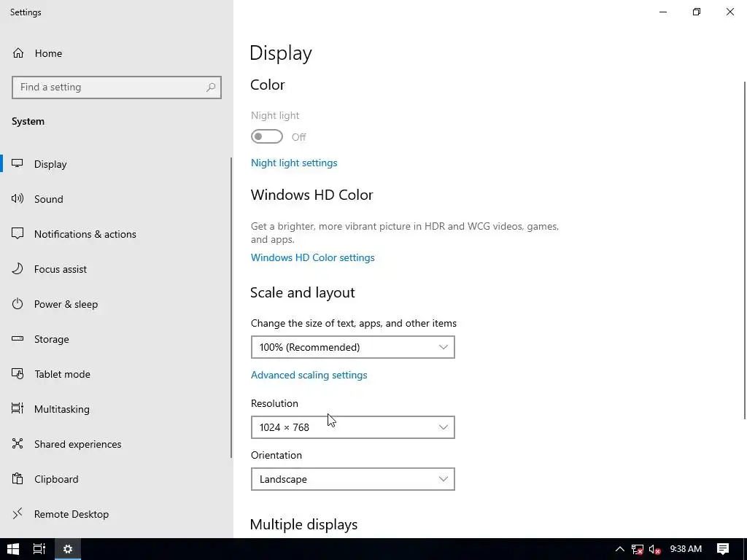Click the Sound speaker icon
The height and width of the screenshot is (560, 747).
18,198
